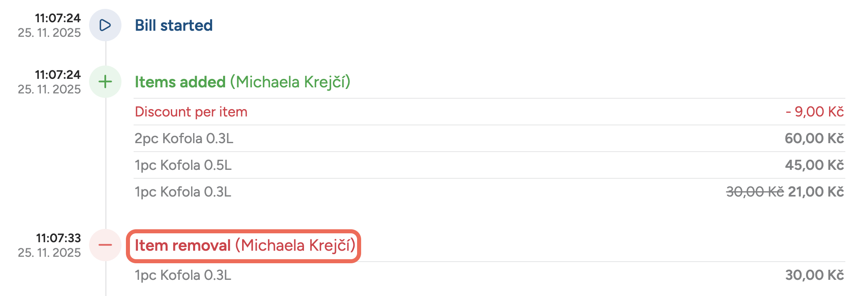This screenshot has height=296, width=868.
Task: Expand the Bill started entry
Action: (x=174, y=25)
